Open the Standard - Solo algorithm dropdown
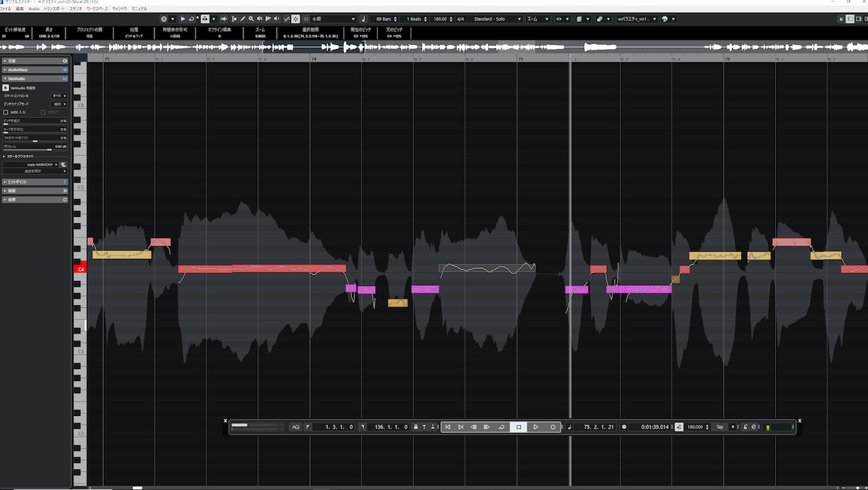The width and height of the screenshot is (868, 490). [496, 18]
